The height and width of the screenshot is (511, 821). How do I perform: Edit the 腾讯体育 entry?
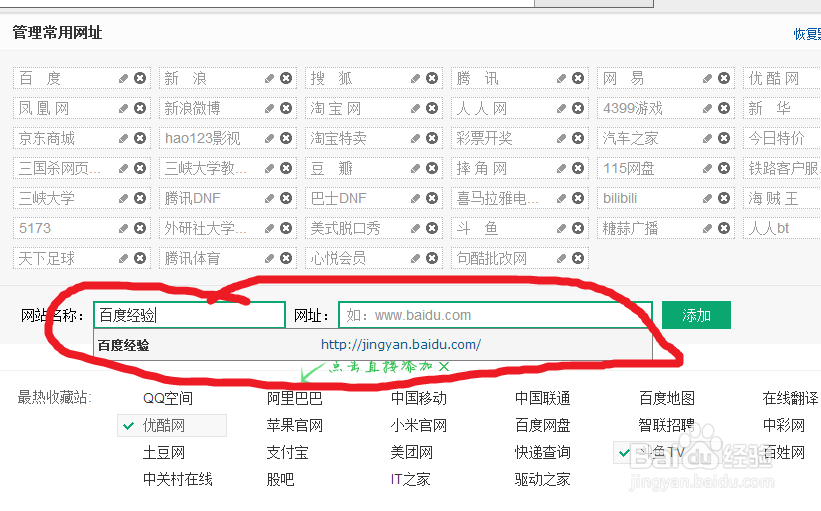point(270,258)
